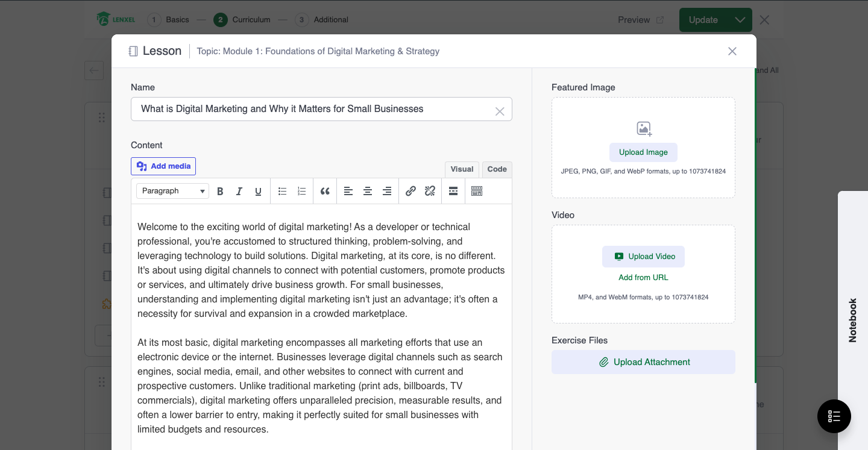Toggle bold formatting in editor toolbar

(220, 191)
